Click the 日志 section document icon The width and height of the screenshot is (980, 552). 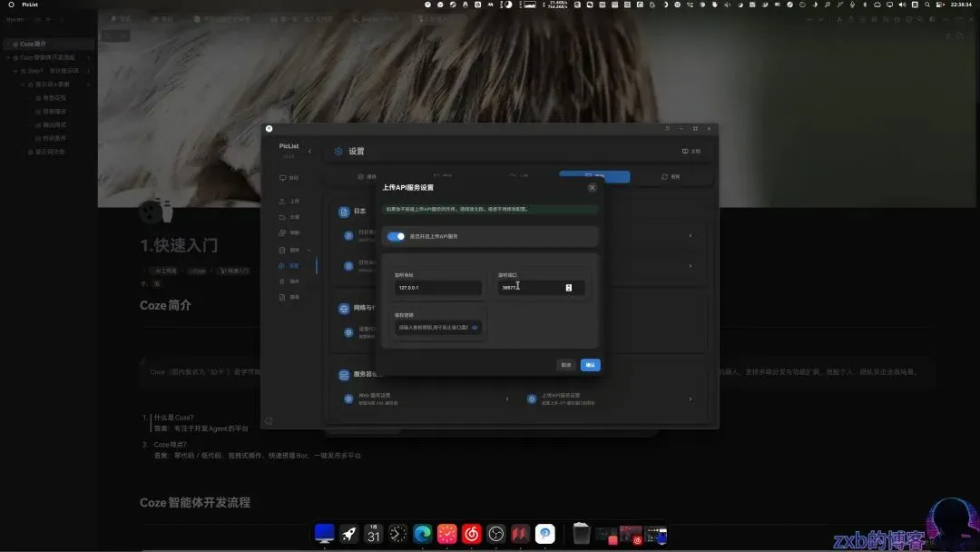pyautogui.click(x=344, y=212)
